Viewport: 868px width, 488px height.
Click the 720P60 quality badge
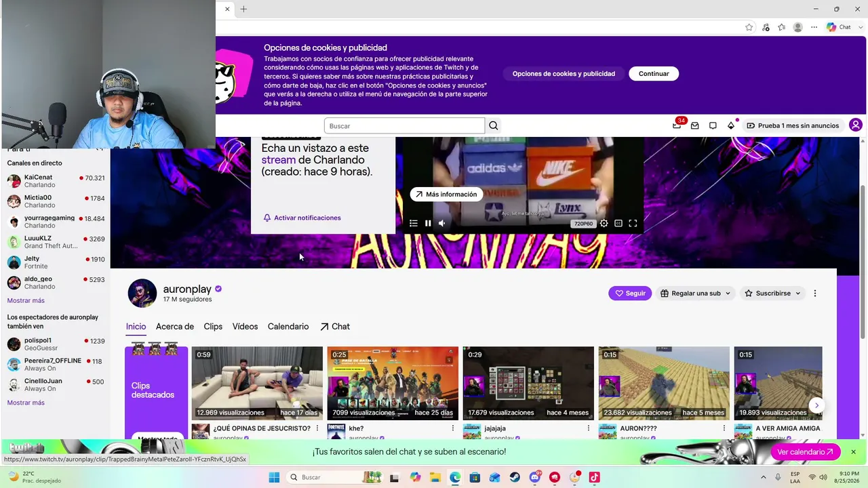(x=583, y=224)
